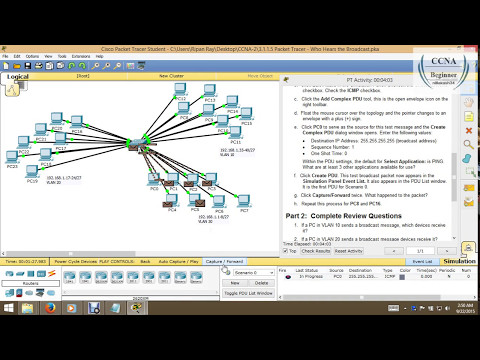Toggle the Top checkbox in PT Activity
Image resolution: width=480 pixels, height=360 pixels.
click(285, 251)
